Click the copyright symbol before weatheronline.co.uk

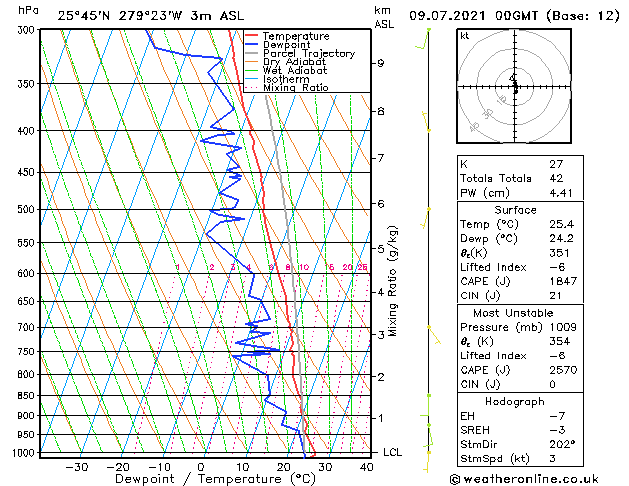click(457, 478)
